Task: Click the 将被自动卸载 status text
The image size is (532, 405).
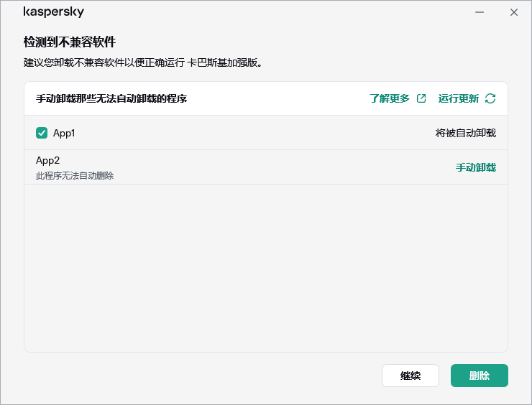Action: point(465,133)
